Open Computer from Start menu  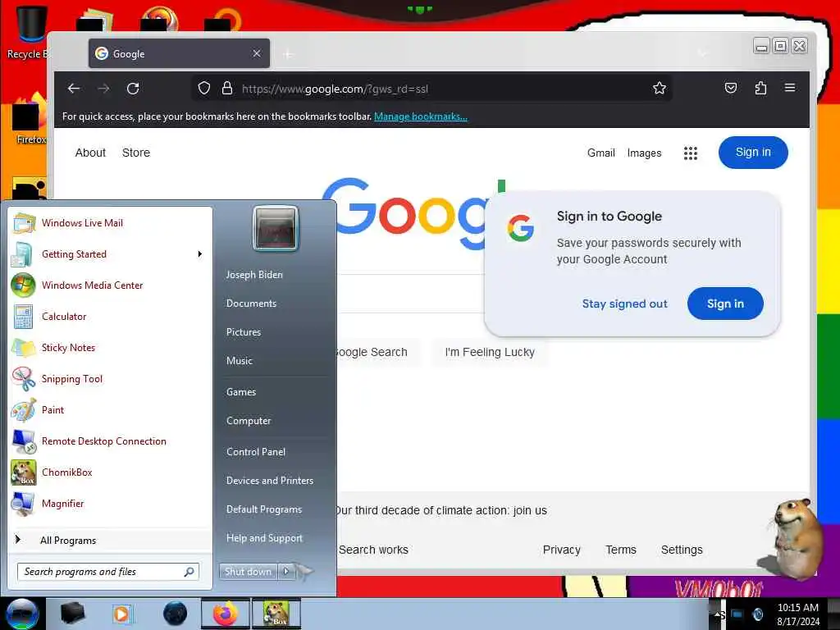pos(249,421)
